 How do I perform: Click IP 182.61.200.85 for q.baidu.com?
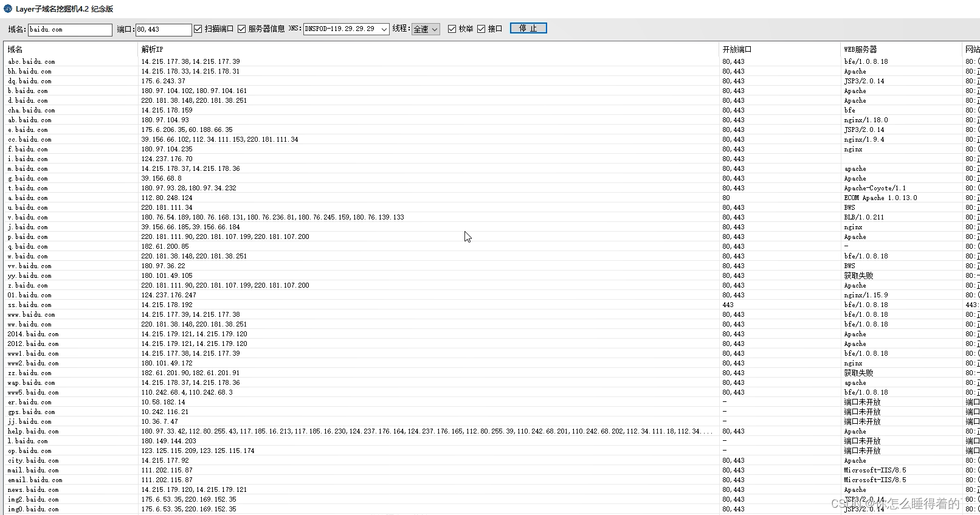tap(165, 246)
